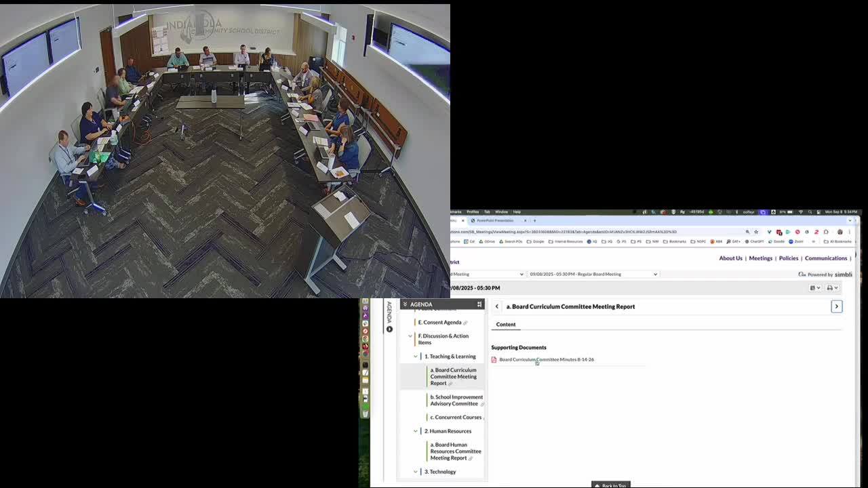Switch to the PowerPoint Presentation browser tab
Image resolution: width=868 pixels, height=488 pixels.
[x=495, y=220]
